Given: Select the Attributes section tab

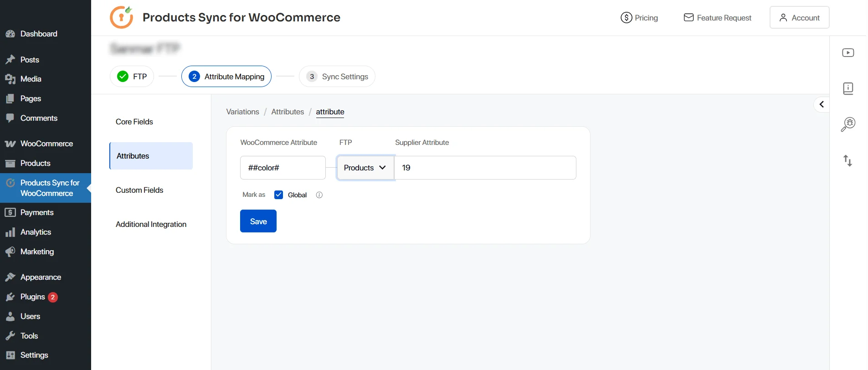Looking at the screenshot, I should click(151, 156).
